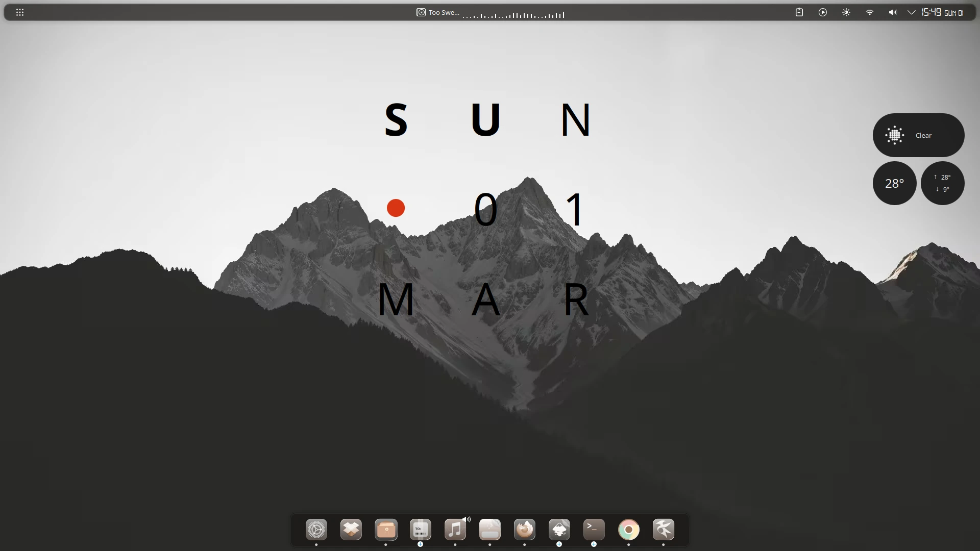The image size is (980, 551).
Task: Click the clipboard icon in the top bar
Action: [x=799, y=12]
